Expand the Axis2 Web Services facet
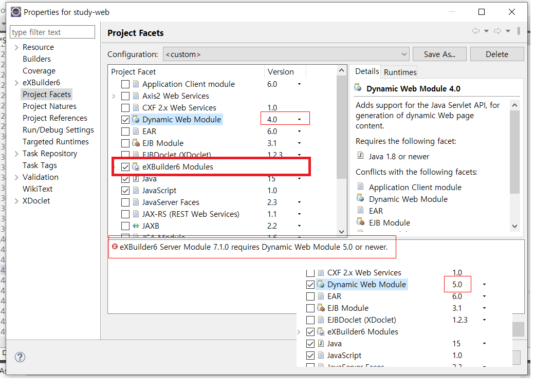The image size is (553, 392). pos(114,96)
